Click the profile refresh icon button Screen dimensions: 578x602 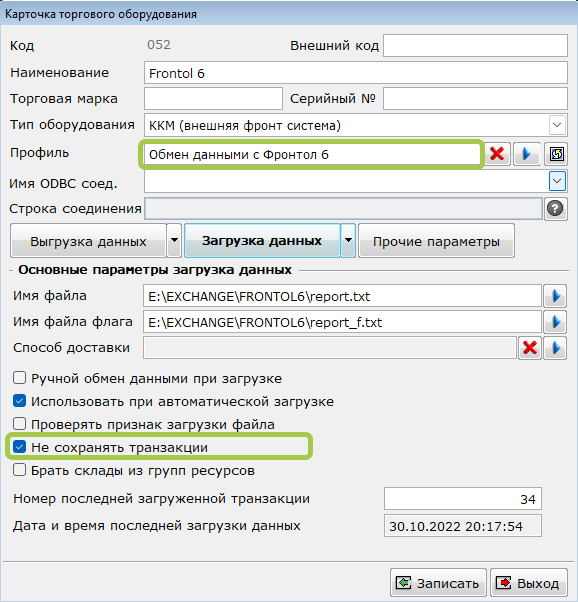[556, 154]
